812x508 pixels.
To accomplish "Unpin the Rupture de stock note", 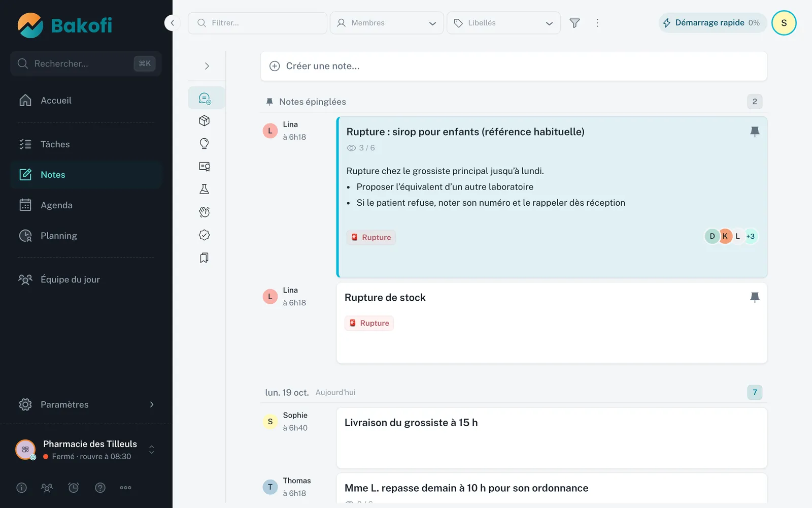I will [x=755, y=297].
